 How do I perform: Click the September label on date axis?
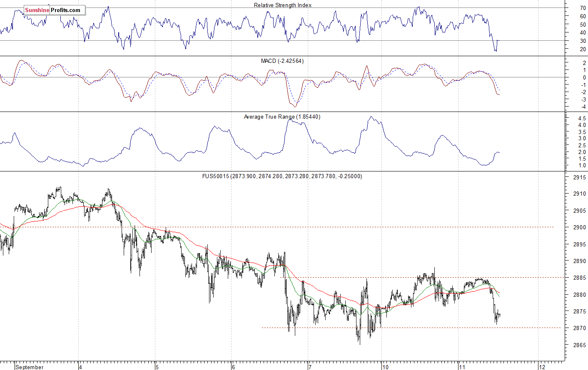tap(30, 367)
